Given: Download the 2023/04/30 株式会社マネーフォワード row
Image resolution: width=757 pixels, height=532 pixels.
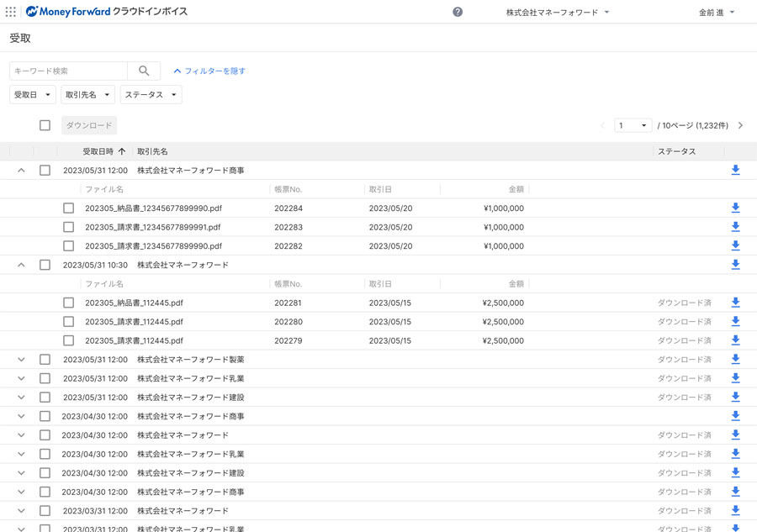Looking at the screenshot, I should tap(736, 435).
